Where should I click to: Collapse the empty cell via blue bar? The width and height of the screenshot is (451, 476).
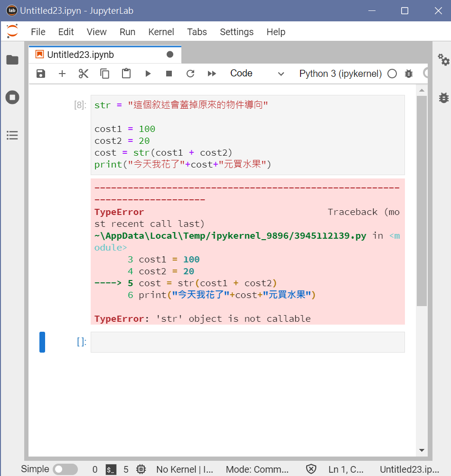(x=42, y=342)
